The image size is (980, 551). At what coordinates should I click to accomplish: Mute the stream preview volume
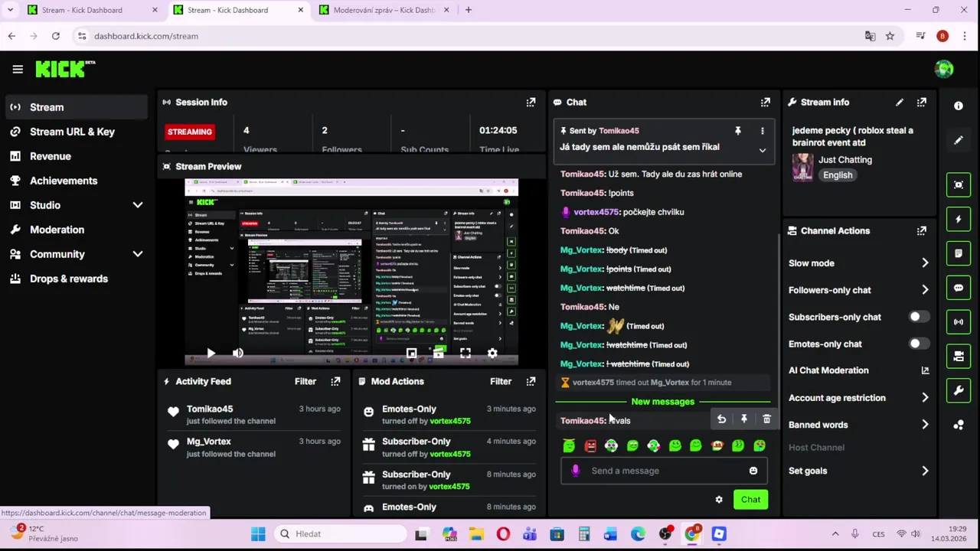pos(237,353)
